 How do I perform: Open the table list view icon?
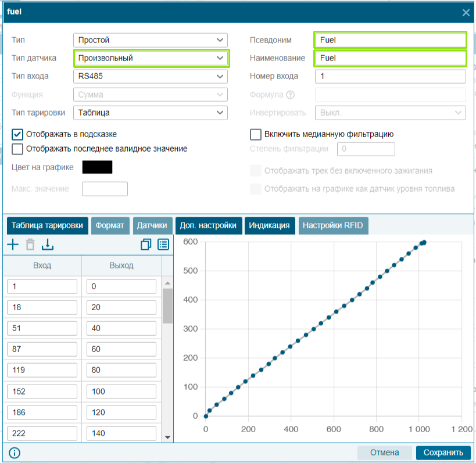[x=163, y=245]
